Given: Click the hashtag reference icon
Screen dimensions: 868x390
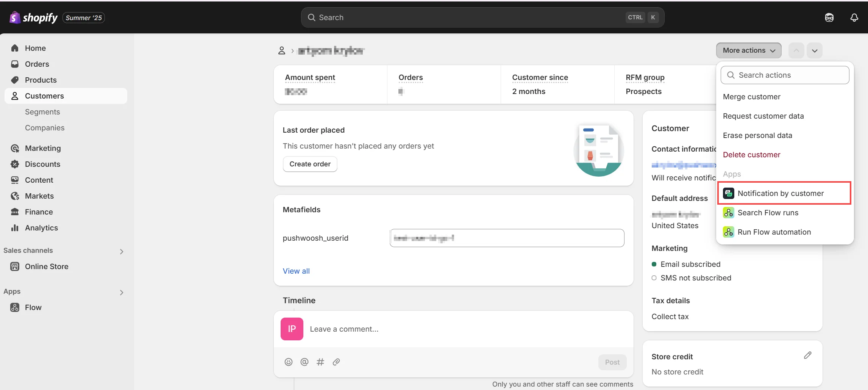Looking at the screenshot, I should click(x=320, y=362).
